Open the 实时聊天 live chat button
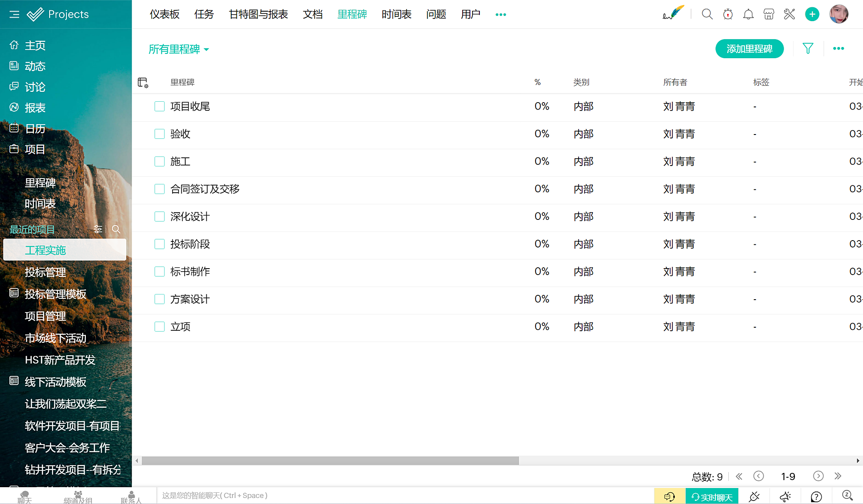Viewport: 863px width, 504px height. 712,497
